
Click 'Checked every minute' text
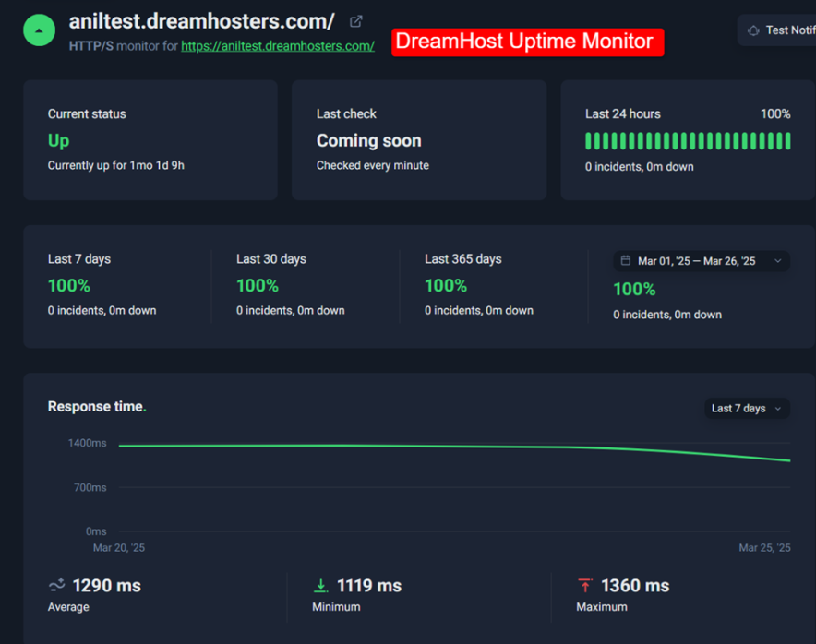(x=373, y=165)
